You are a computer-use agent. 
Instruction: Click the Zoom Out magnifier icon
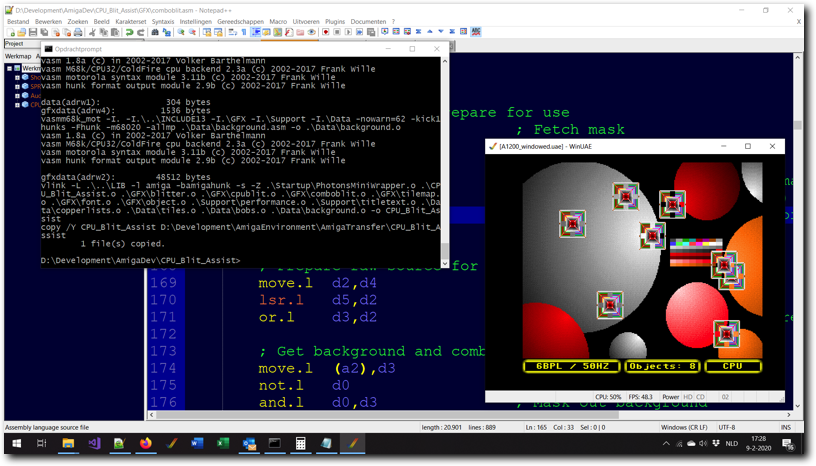coord(192,32)
